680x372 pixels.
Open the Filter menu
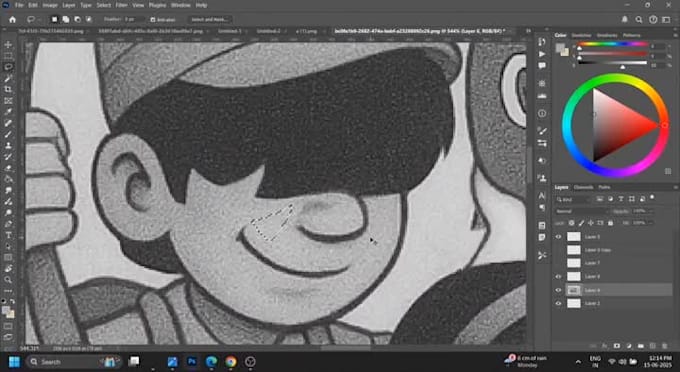coord(121,5)
